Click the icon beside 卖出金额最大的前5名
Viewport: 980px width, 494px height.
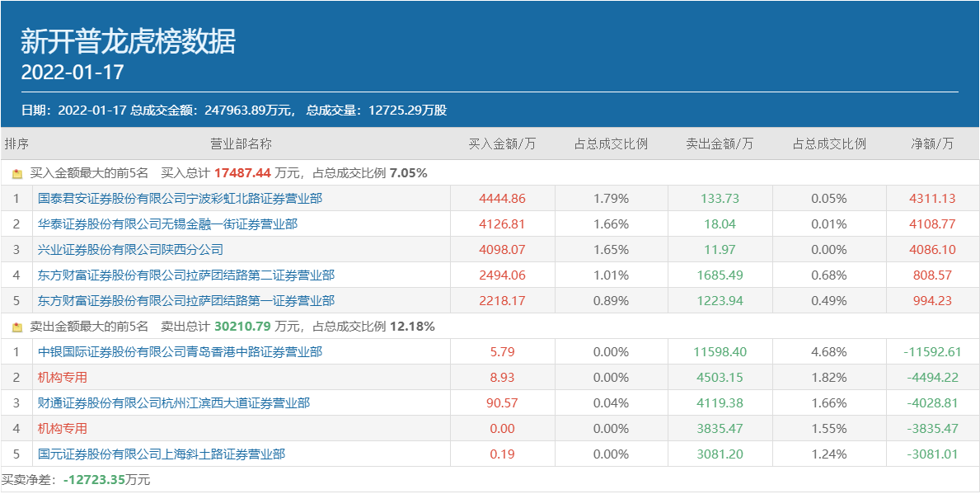17,327
